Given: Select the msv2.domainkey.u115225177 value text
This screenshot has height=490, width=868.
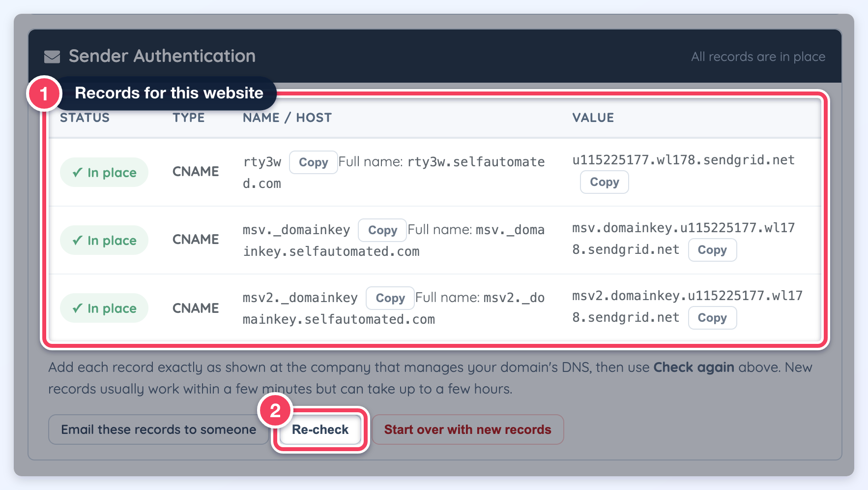Looking at the screenshot, I should [687, 306].
